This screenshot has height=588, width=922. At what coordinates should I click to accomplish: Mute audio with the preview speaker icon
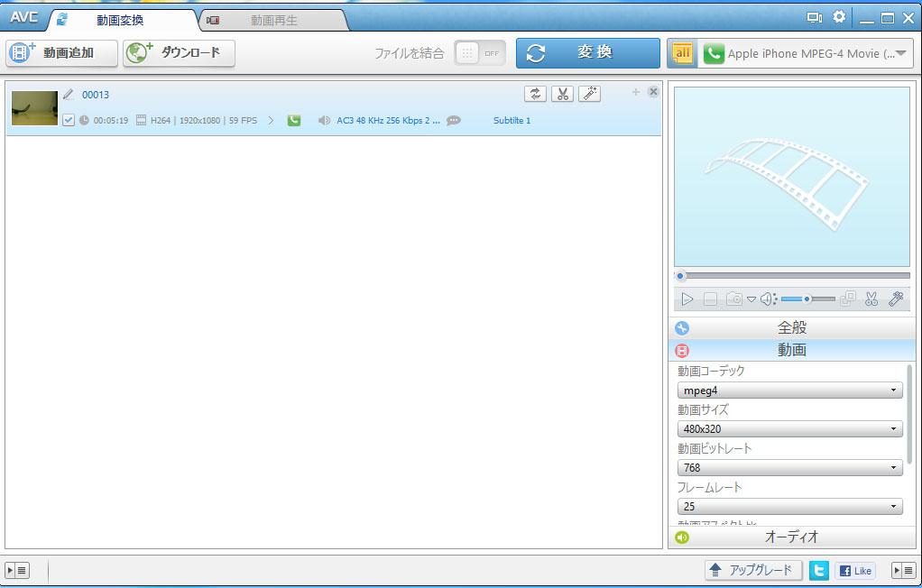coord(768,299)
